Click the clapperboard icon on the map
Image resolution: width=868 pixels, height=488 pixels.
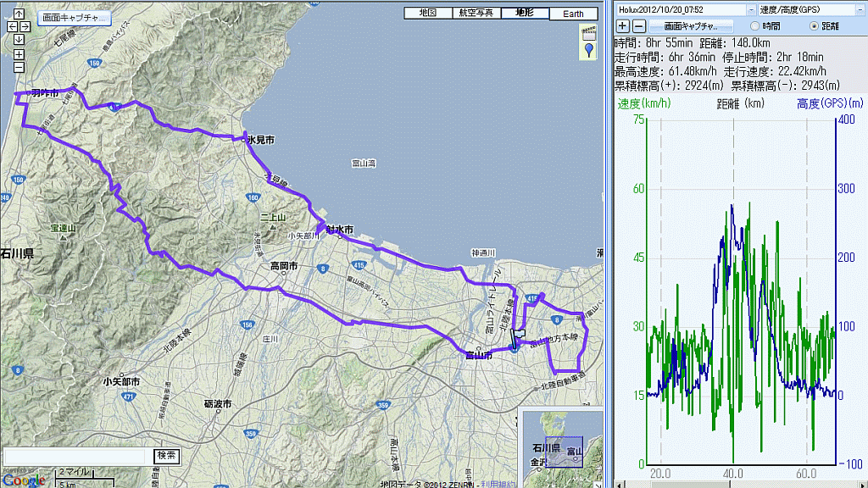coord(588,33)
